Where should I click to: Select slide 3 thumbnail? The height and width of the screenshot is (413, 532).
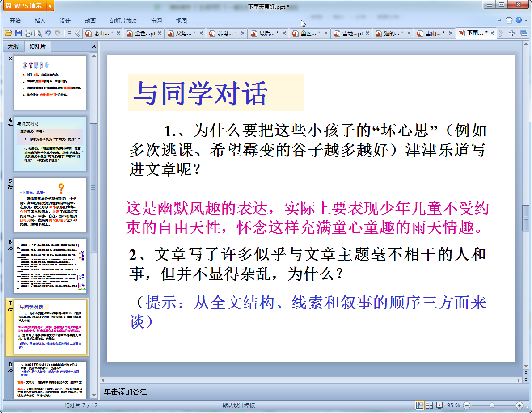coord(50,83)
